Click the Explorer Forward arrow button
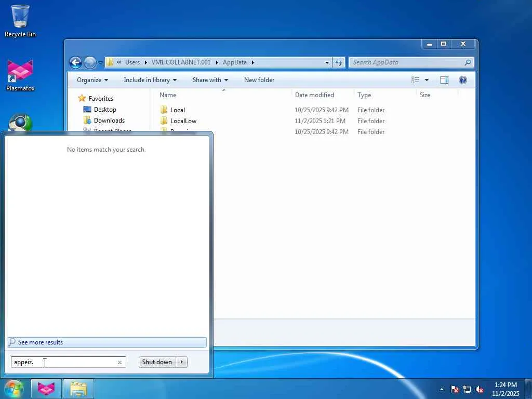This screenshot has height=399, width=532. click(90, 62)
